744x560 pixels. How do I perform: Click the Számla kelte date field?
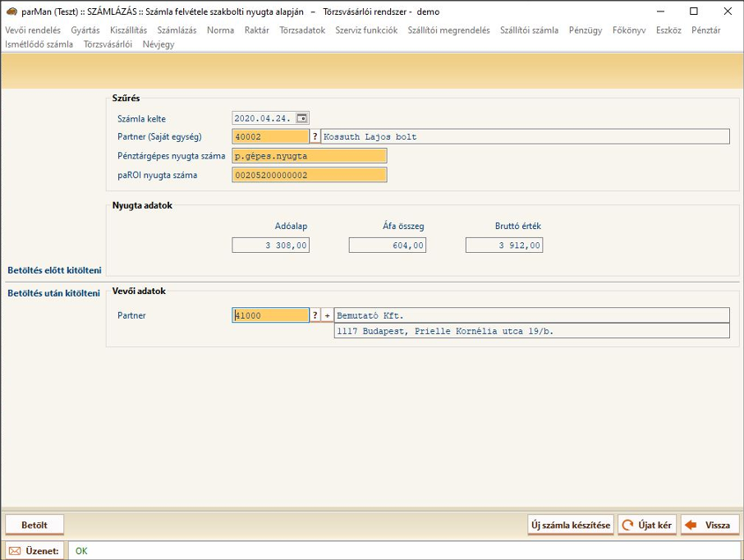click(x=270, y=118)
